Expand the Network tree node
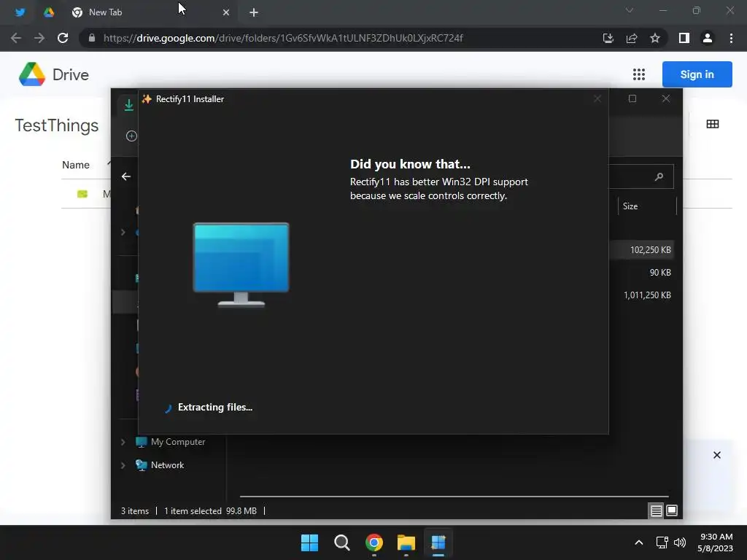747x560 pixels. pyautogui.click(x=123, y=465)
